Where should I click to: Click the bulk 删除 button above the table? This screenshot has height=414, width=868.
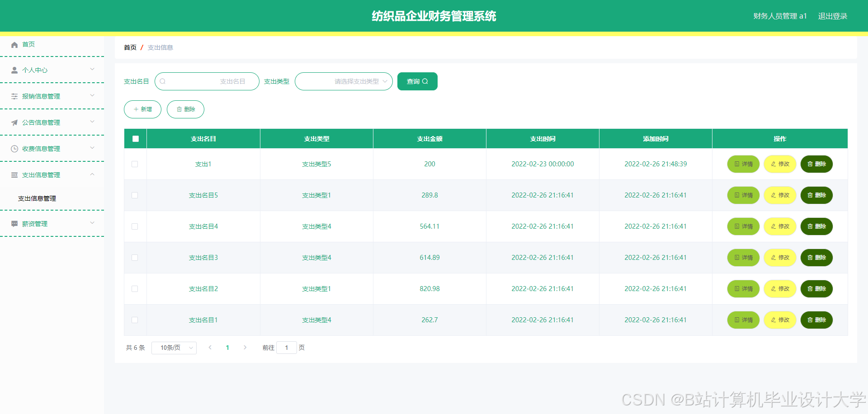(x=185, y=109)
